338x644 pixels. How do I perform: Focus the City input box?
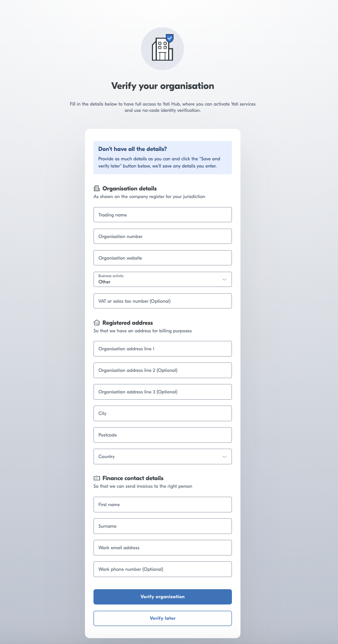163,413
